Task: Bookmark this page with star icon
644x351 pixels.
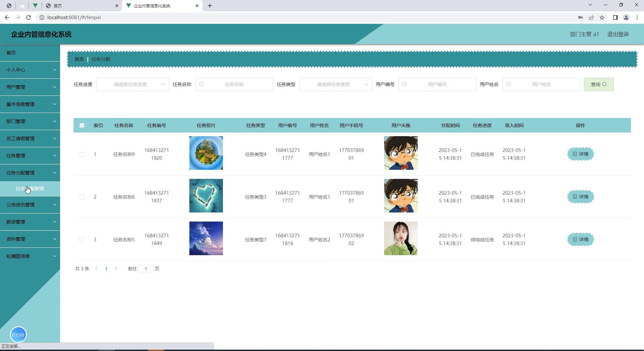Action: (x=602, y=17)
